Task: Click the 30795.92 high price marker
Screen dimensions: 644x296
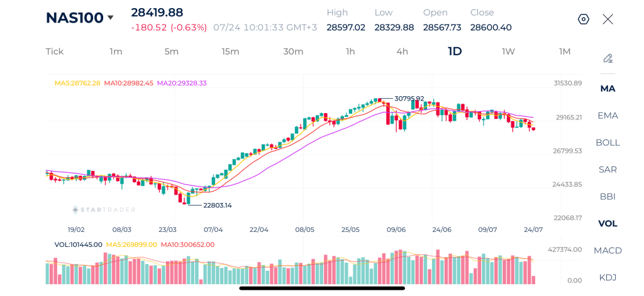Action: 409,99
